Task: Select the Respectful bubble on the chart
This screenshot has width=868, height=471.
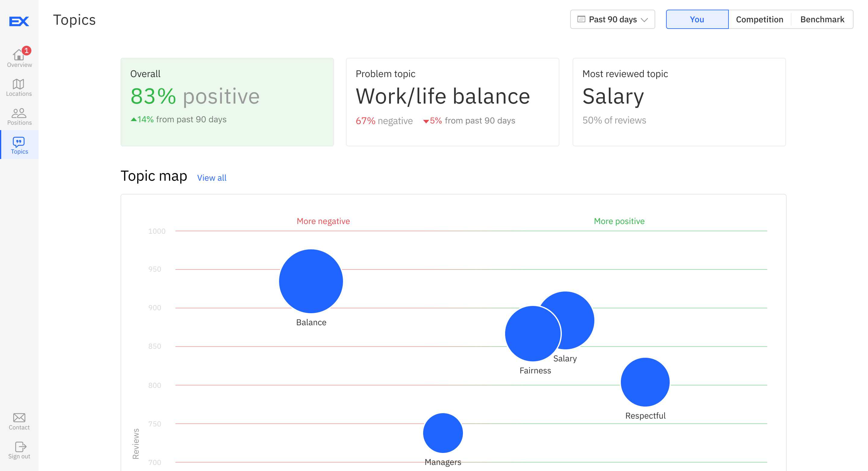Action: click(645, 382)
